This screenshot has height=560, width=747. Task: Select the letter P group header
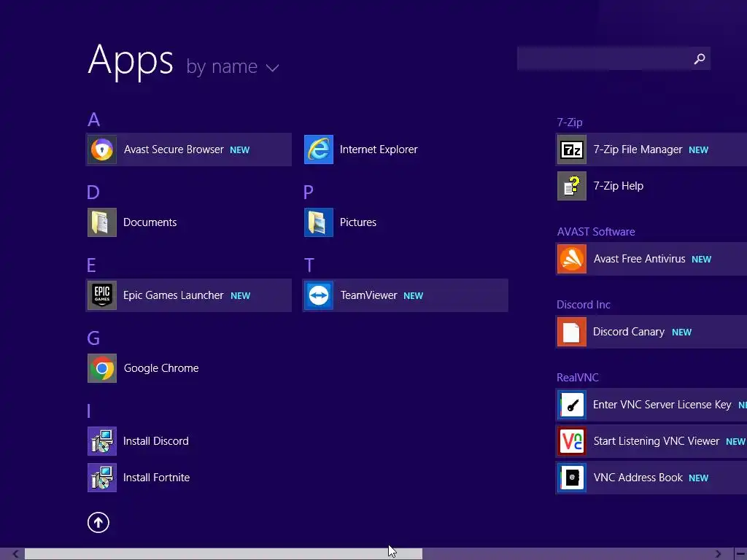309,192
